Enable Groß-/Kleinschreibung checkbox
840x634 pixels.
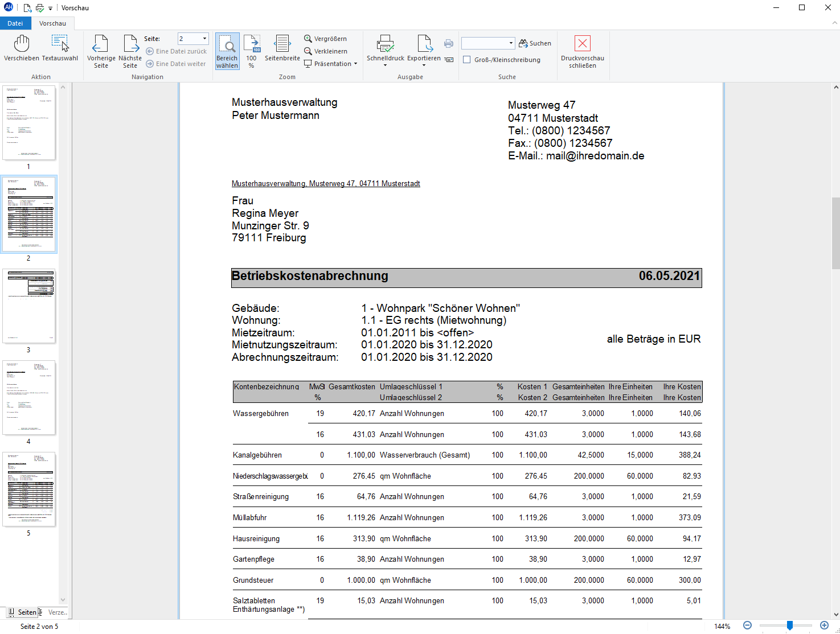pyautogui.click(x=467, y=60)
